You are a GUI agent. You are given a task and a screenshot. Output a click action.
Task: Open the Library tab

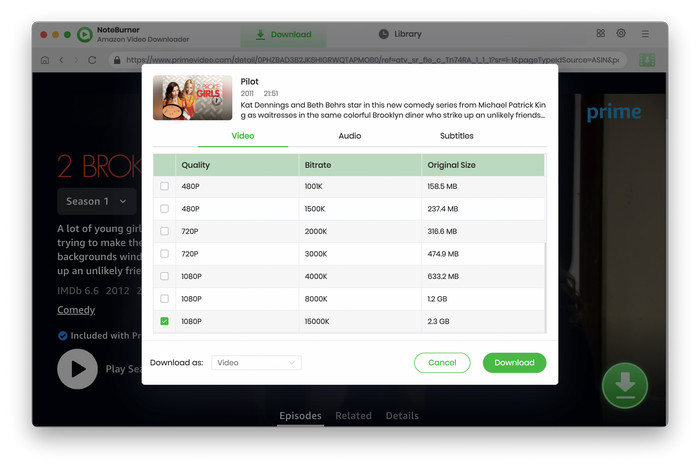[x=400, y=34]
